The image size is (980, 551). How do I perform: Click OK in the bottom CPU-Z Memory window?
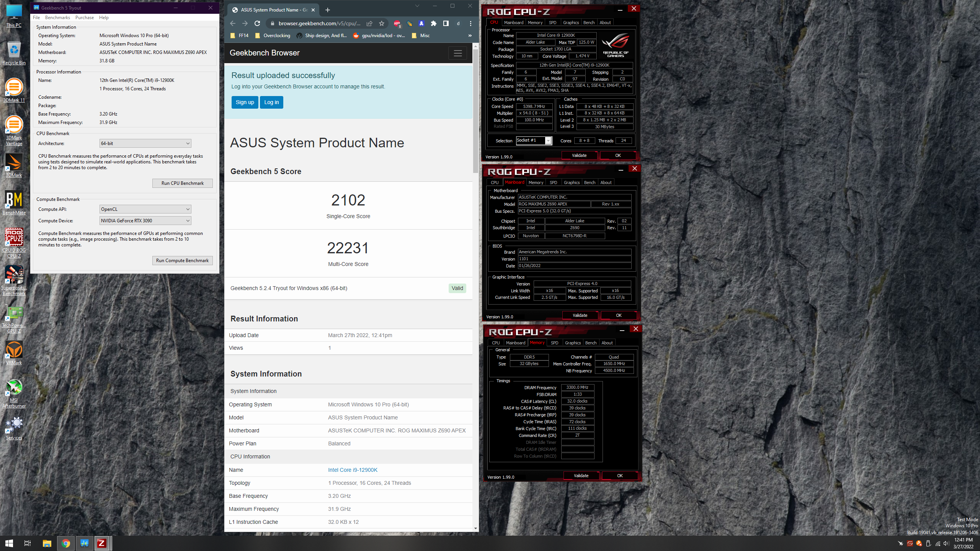(x=620, y=476)
